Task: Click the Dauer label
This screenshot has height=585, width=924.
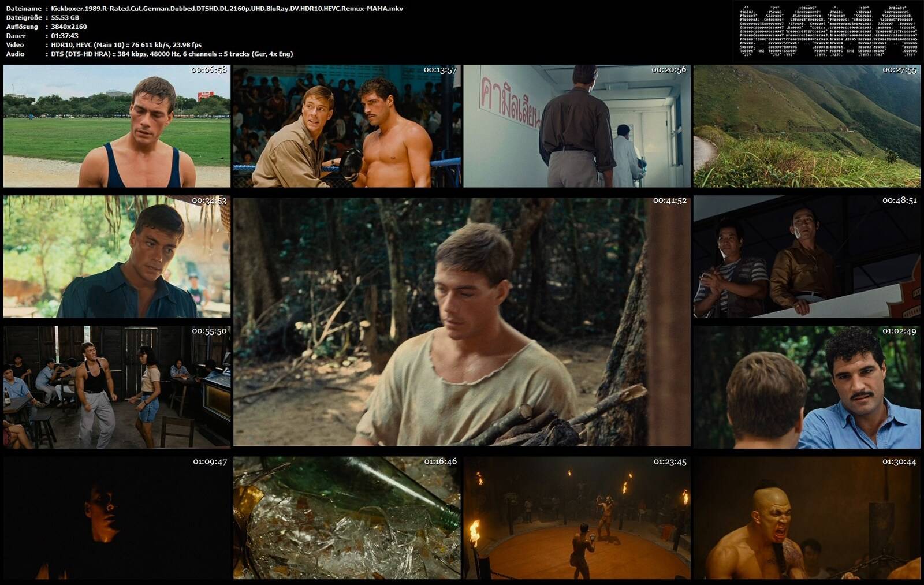Action: pyautogui.click(x=16, y=36)
